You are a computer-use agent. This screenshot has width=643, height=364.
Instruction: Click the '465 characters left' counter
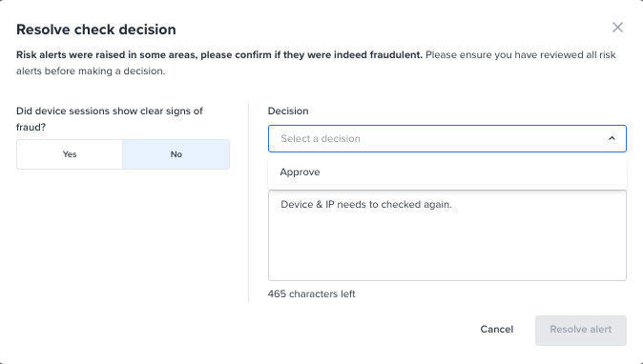(312, 294)
